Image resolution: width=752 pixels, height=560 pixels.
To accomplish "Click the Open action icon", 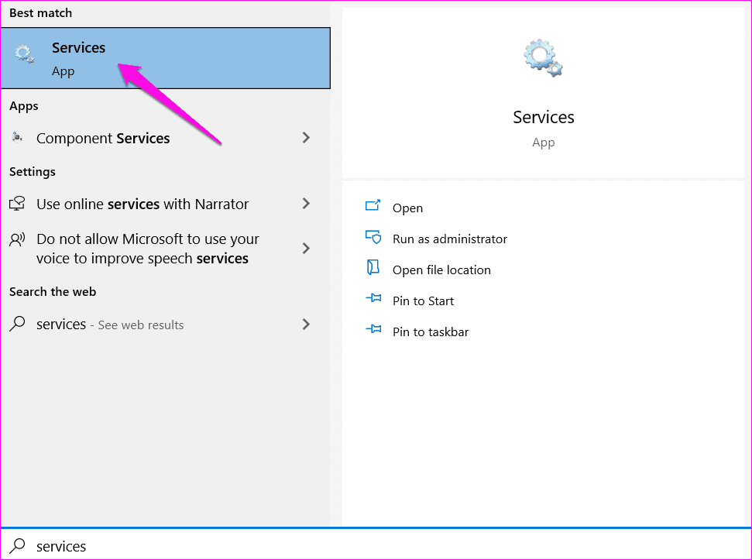I will [373, 206].
